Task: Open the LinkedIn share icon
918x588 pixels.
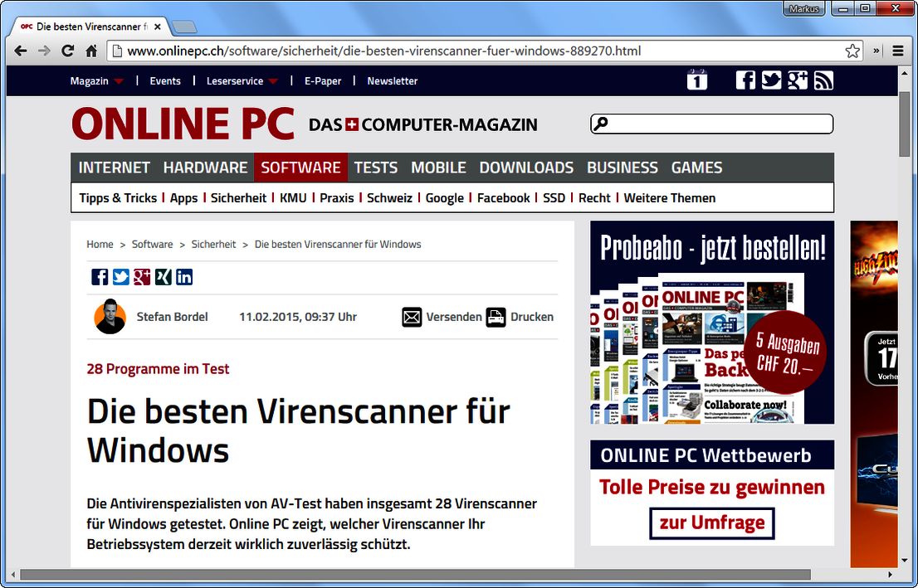Action: [183, 276]
